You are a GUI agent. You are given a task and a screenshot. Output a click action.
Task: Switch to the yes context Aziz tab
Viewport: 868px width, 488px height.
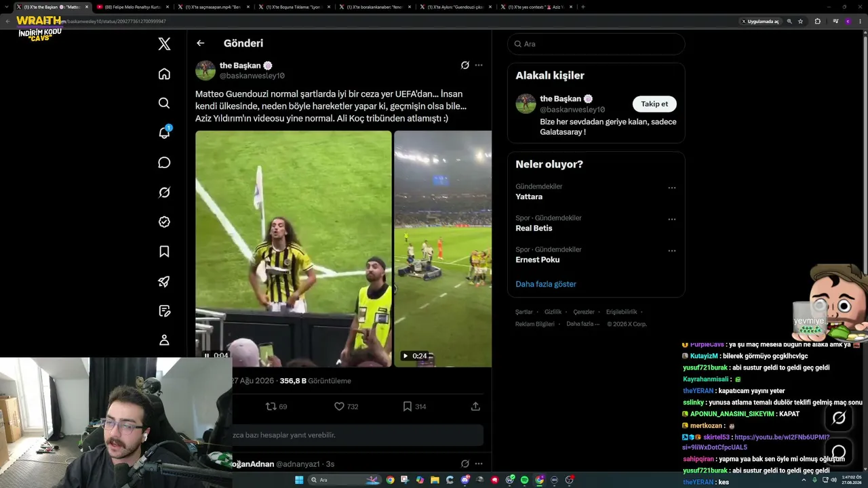pos(536,7)
